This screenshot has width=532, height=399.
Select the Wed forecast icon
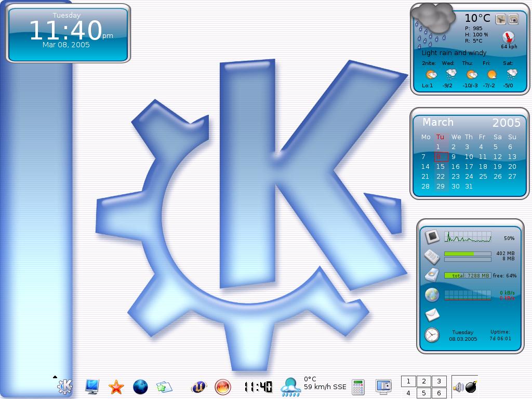pos(451,74)
